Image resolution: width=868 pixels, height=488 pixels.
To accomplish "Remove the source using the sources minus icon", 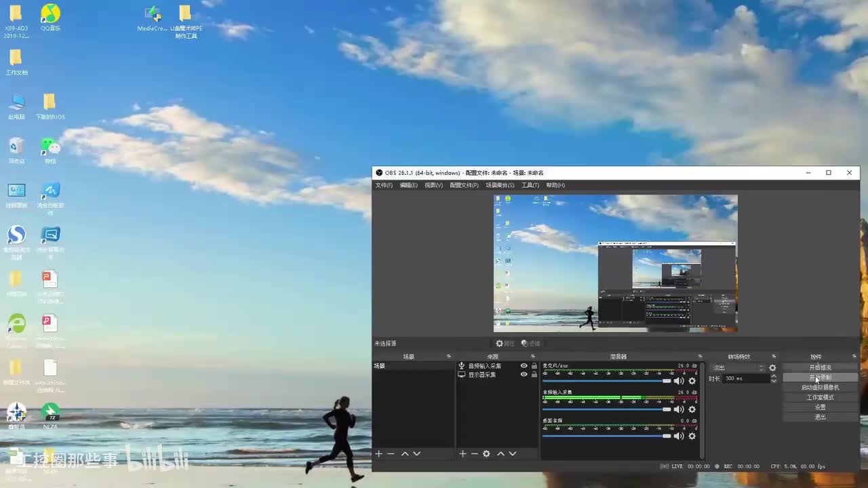I will click(x=474, y=453).
